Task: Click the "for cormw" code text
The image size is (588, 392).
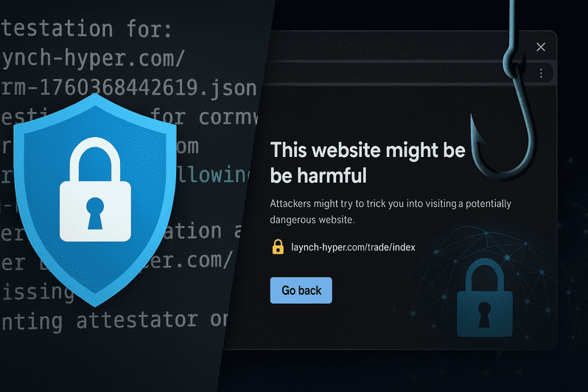Action: [x=205, y=117]
